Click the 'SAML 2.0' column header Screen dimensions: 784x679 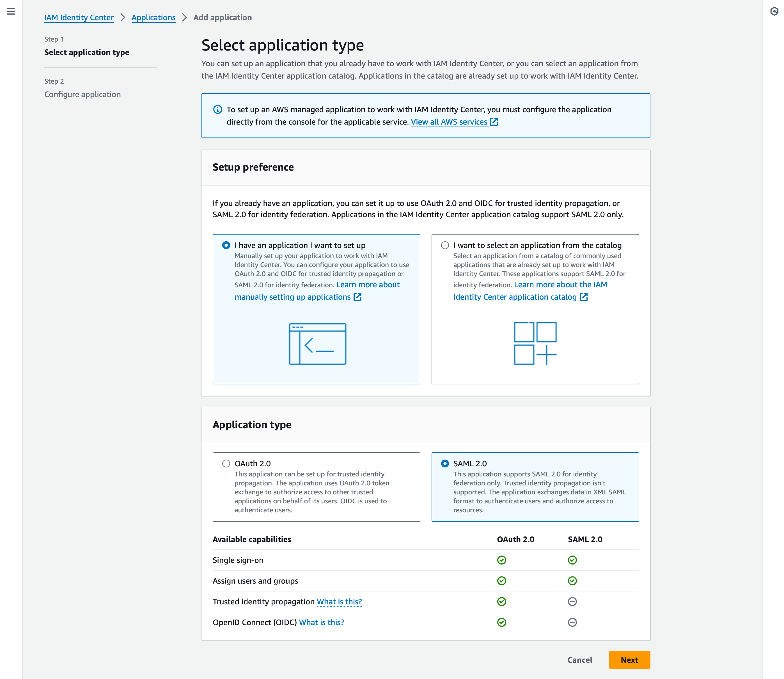(x=585, y=540)
